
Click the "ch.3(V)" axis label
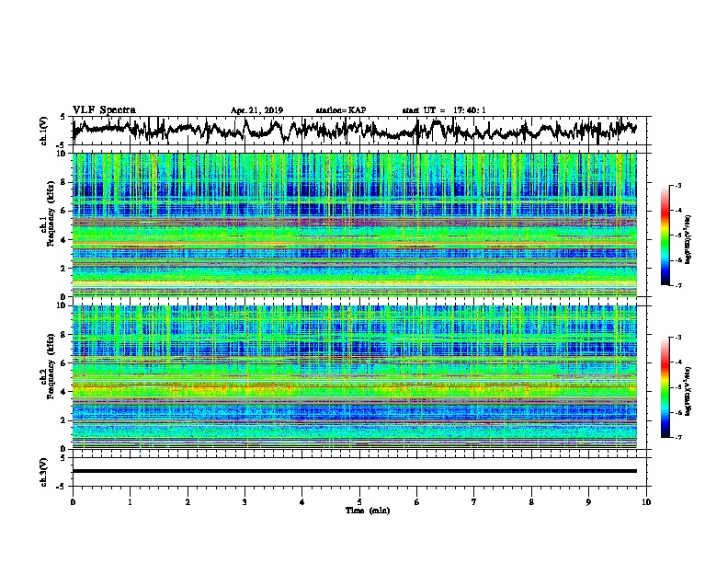coord(44,472)
